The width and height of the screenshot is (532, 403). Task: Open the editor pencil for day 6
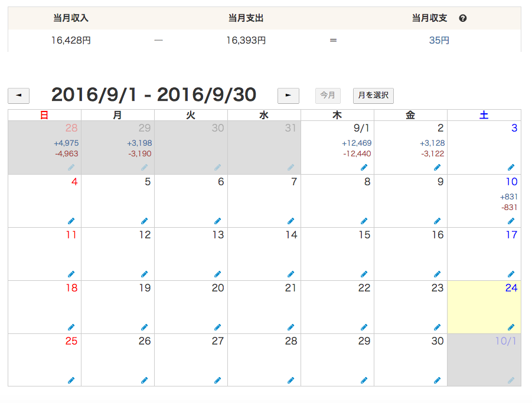click(x=218, y=221)
